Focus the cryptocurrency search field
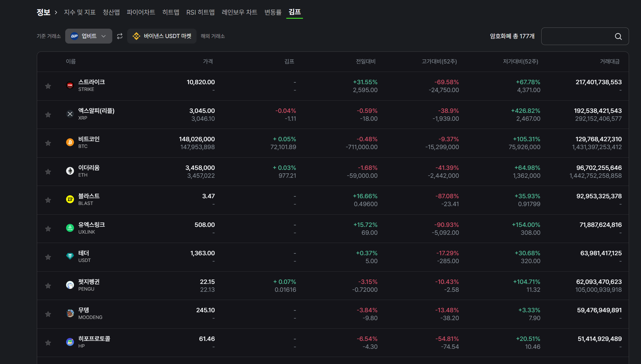The image size is (641, 364). coord(585,36)
